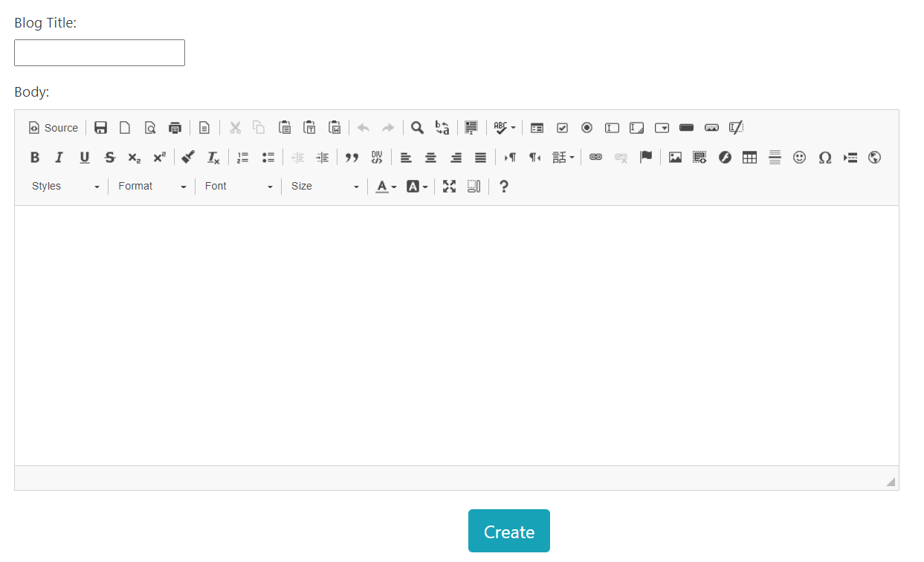This screenshot has height=562, width=924.
Task: Expand the Size dropdown
Action: tap(325, 186)
